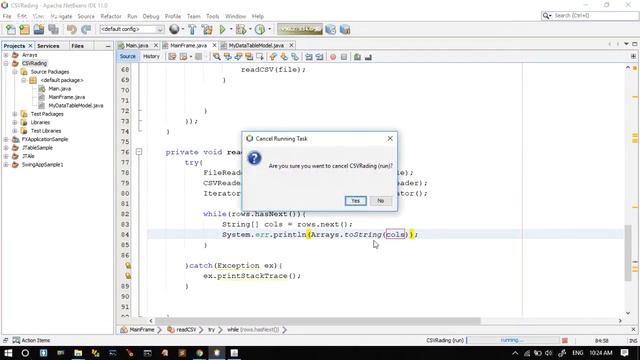Click the red stop icon beside running progress
The height and width of the screenshot is (360, 640).
tap(565, 340)
